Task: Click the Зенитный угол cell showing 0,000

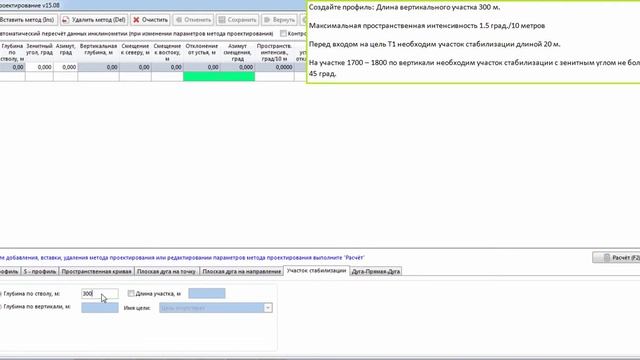Action: pyautogui.click(x=39, y=67)
